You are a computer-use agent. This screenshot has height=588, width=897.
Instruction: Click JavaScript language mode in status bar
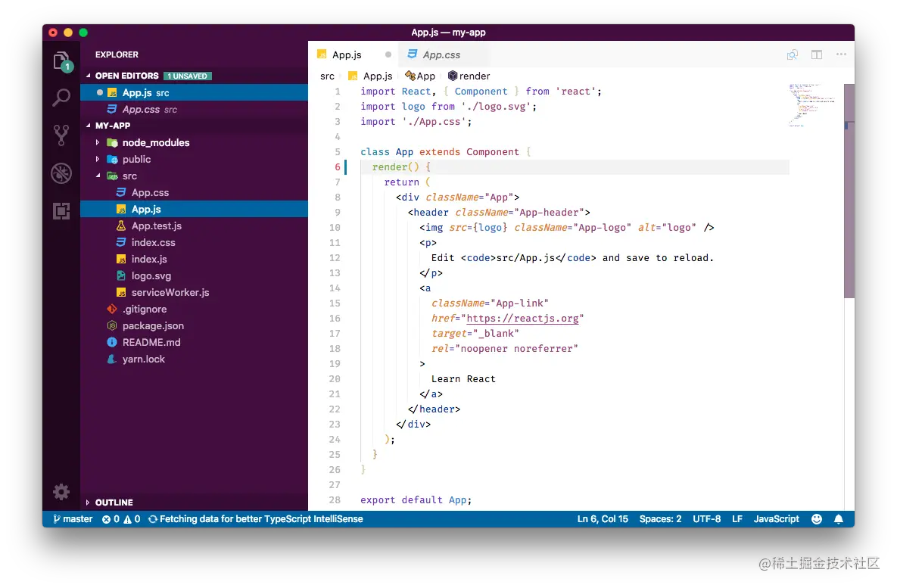coord(776,519)
